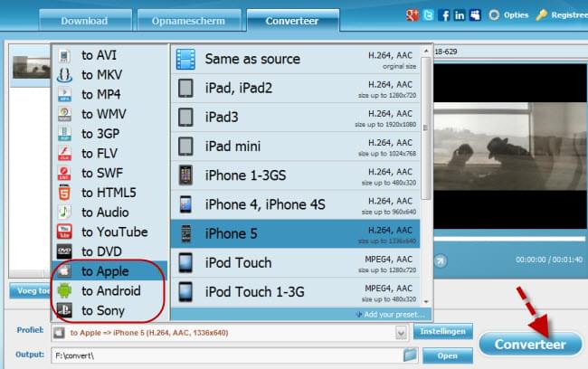Click the Open button
588x369 pixels.
click(448, 355)
